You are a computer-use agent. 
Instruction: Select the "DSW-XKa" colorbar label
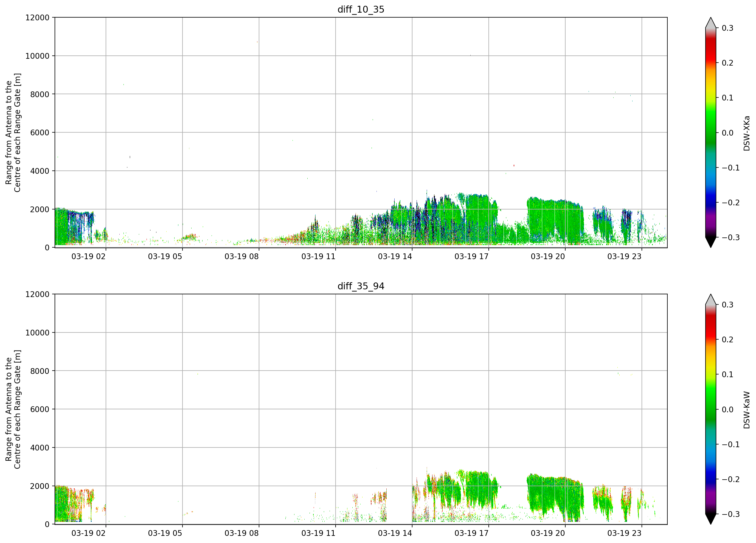[x=747, y=133]
